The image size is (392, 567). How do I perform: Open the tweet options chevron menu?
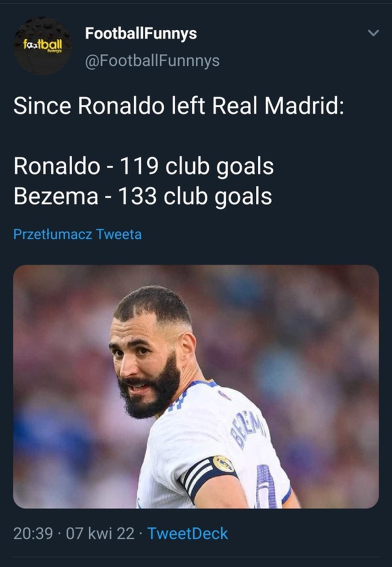click(x=373, y=33)
